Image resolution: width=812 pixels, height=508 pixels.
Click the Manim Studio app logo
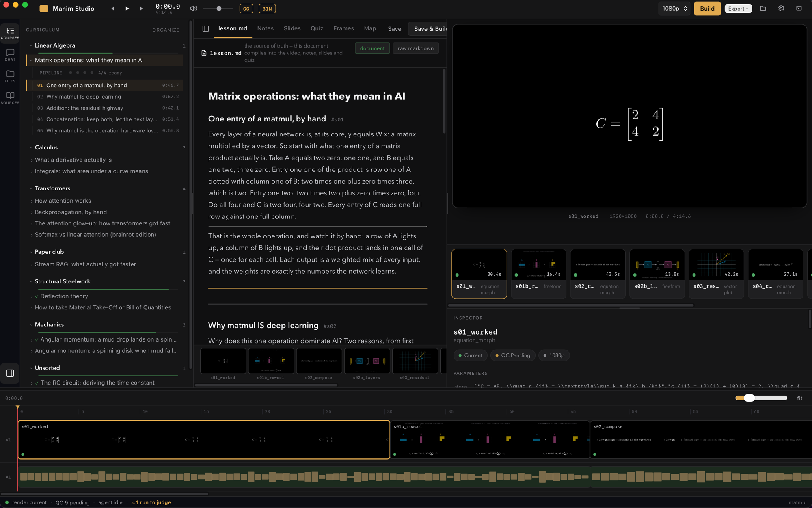[x=44, y=9]
